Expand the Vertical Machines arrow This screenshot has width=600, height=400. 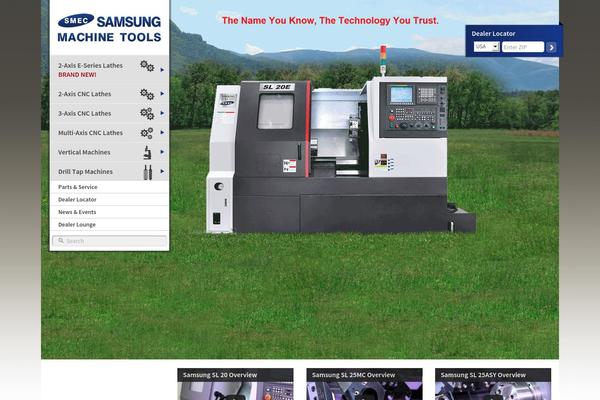[x=162, y=152]
